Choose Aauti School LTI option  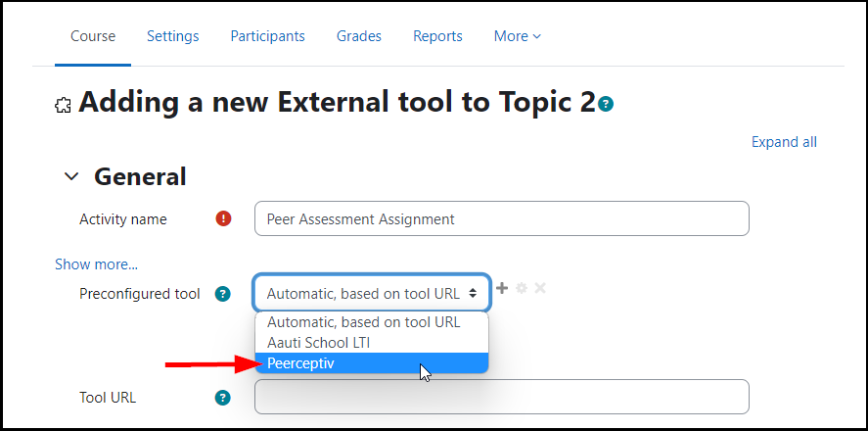pos(372,343)
